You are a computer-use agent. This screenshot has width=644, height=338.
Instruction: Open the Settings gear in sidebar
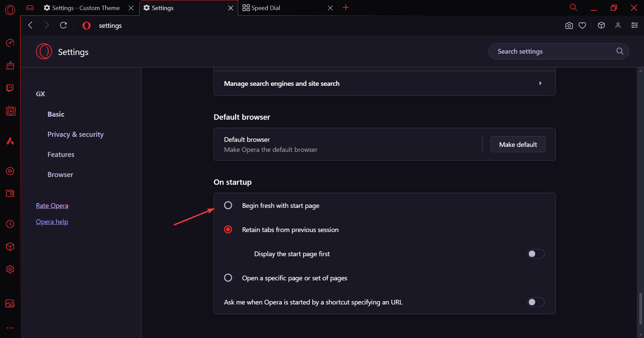[10, 269]
